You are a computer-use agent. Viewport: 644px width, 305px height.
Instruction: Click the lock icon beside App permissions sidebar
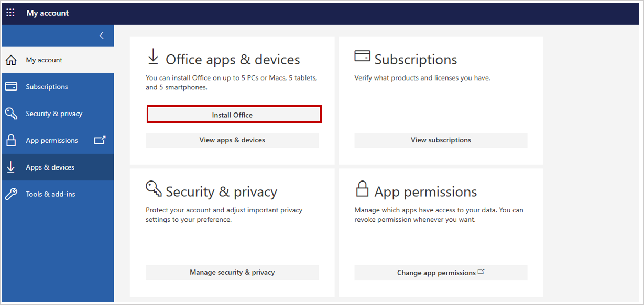coord(10,140)
